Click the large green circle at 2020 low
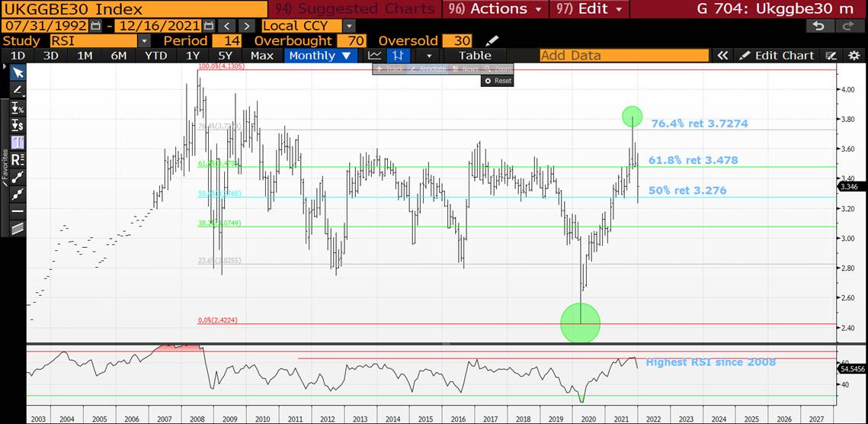The image size is (868, 424). 580,323
